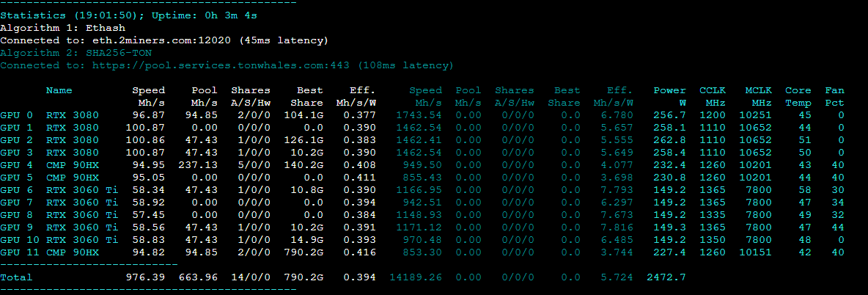Click the CCLK MHz column header
This screenshot has width=868, height=295.
(x=711, y=97)
